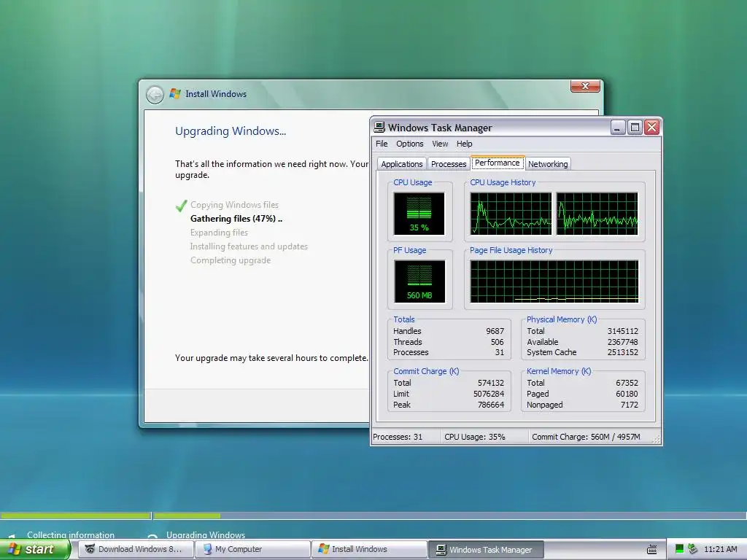This screenshot has width=747, height=560.
Task: Click the upgrade may take several hours text
Action: click(x=271, y=357)
